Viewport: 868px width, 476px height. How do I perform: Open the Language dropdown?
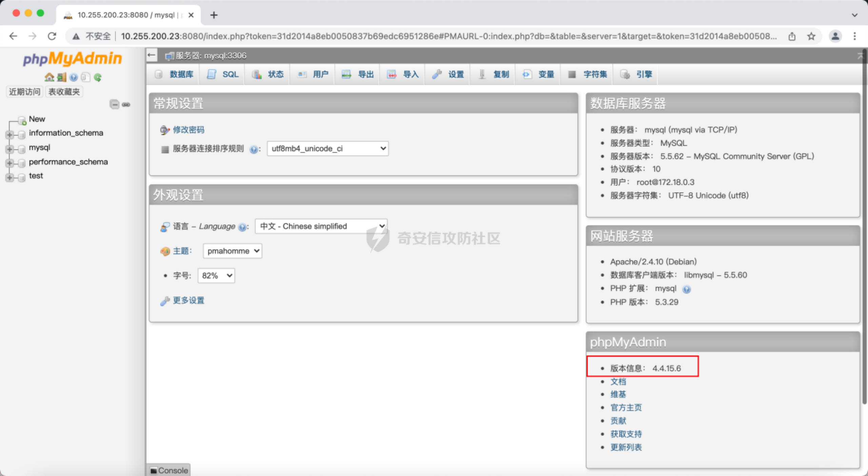(x=321, y=226)
